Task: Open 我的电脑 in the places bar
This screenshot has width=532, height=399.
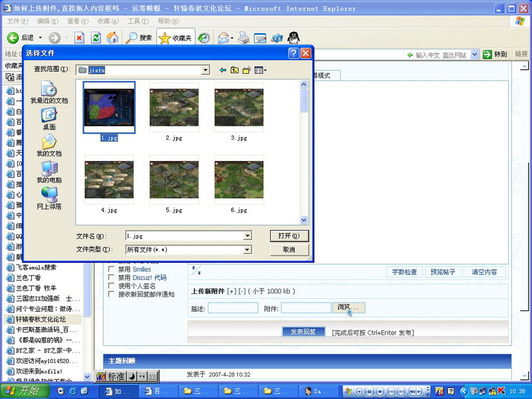Action: 49,172
